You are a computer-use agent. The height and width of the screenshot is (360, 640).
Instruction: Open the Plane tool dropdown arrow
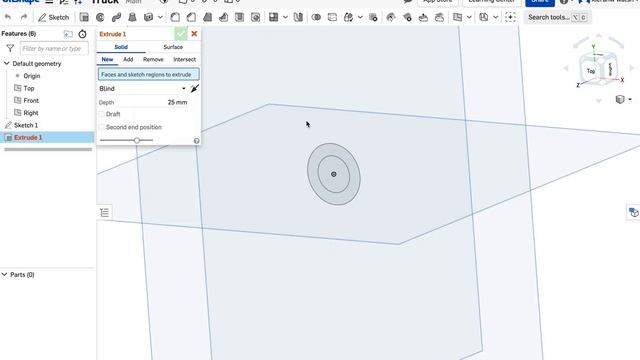point(469,17)
